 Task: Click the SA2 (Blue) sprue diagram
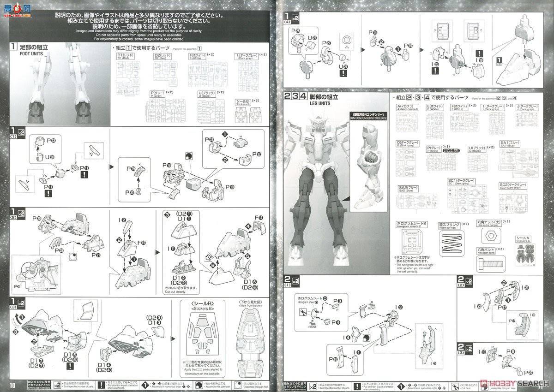pos(417,203)
